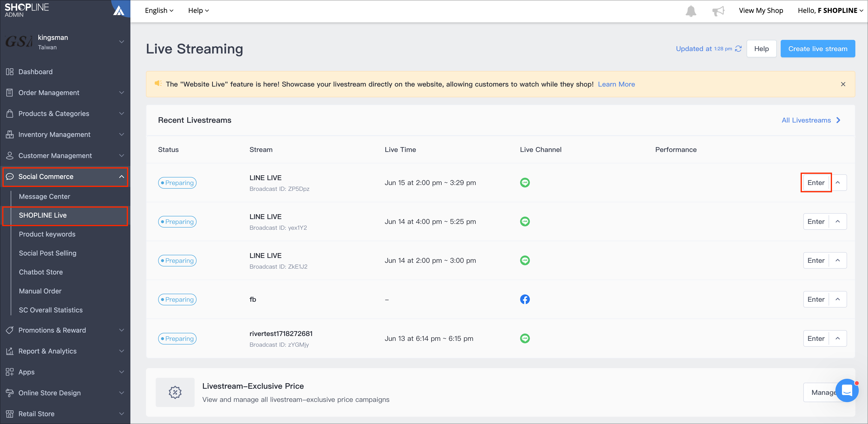Click LINE channel icon for rivertest1718272681
This screenshot has width=868, height=424.
click(x=525, y=338)
